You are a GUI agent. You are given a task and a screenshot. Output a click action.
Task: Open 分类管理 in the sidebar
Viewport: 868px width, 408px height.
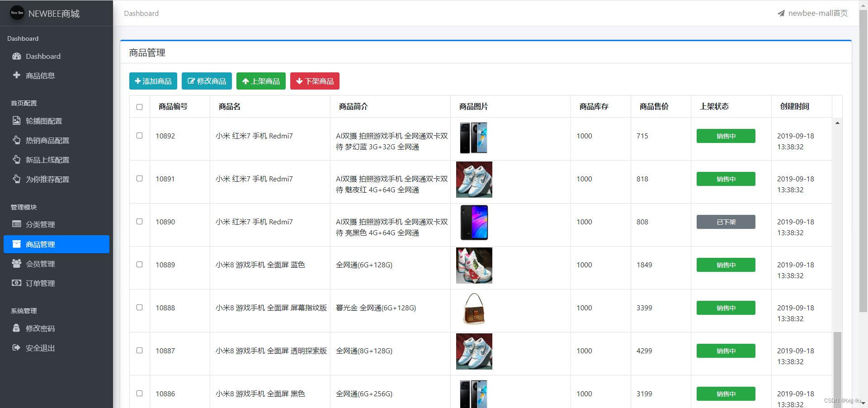pyautogui.click(x=57, y=224)
